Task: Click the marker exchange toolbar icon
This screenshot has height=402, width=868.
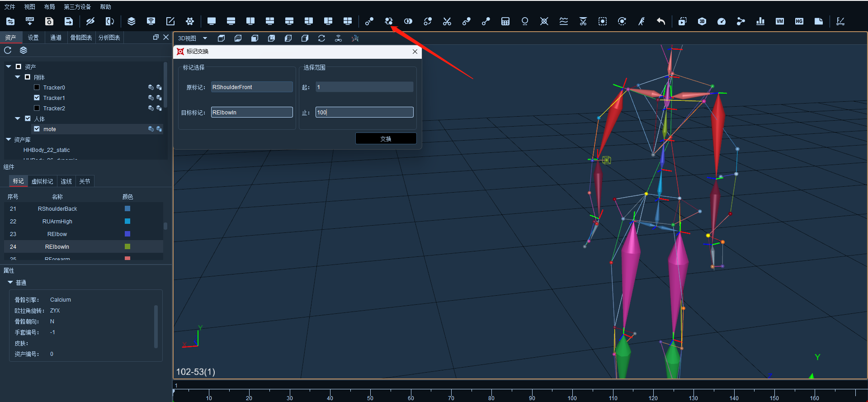Action: (x=389, y=21)
